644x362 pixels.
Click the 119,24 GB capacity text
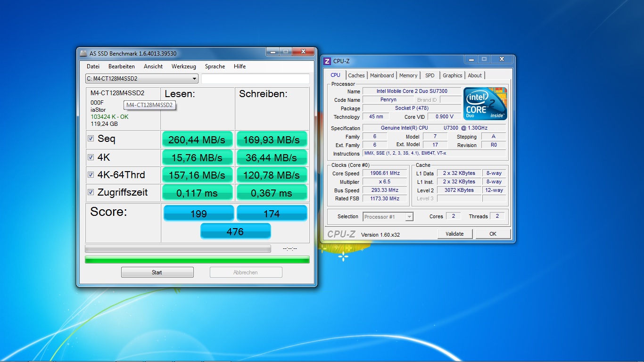pyautogui.click(x=104, y=124)
